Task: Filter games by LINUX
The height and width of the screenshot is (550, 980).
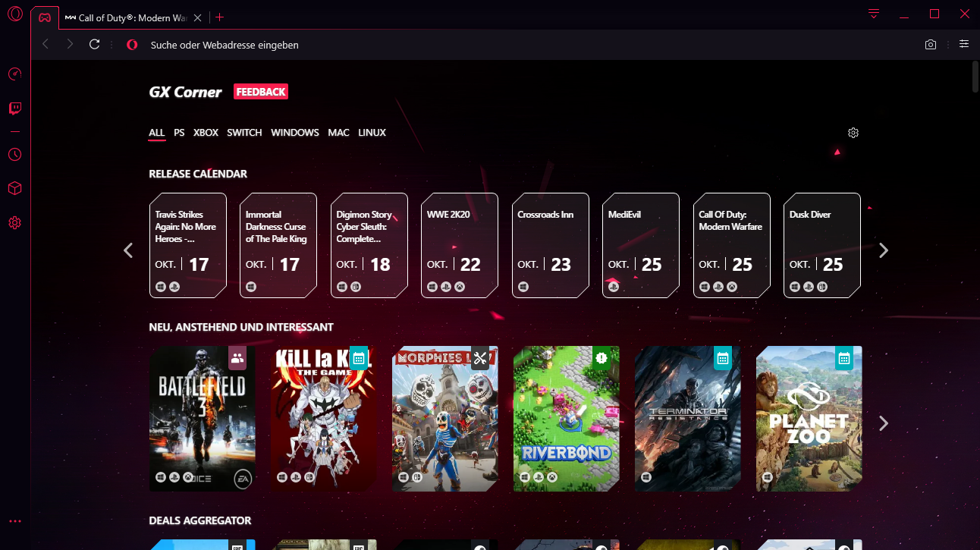Action: [x=372, y=133]
